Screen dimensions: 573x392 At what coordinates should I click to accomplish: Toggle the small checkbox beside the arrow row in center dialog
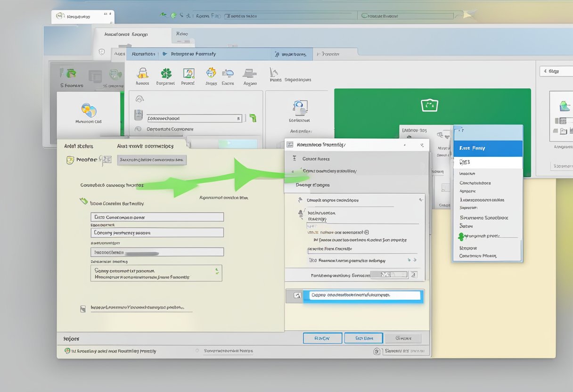(x=311, y=260)
